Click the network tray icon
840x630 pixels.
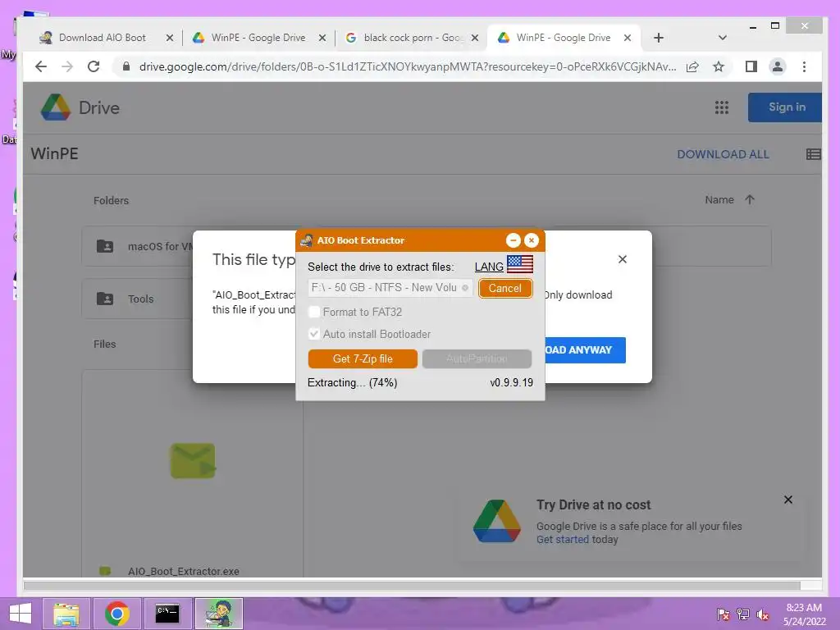pyautogui.click(x=742, y=614)
